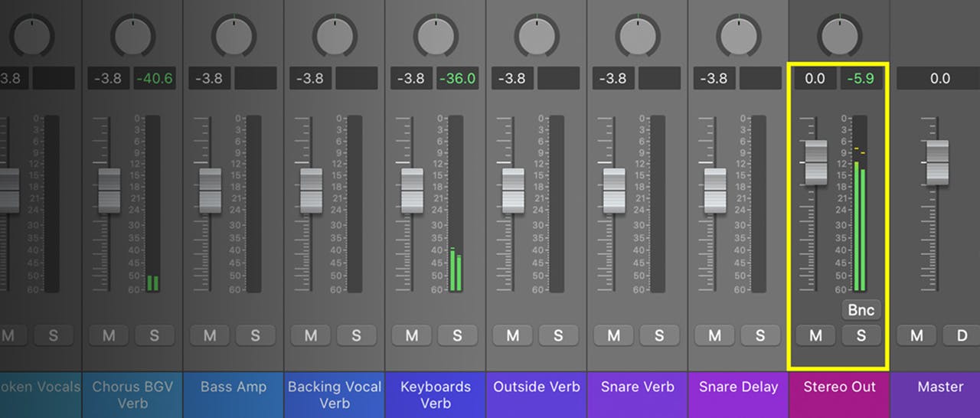Select the Keyboards Verb channel name label
This screenshot has height=418, width=980.
[x=436, y=394]
